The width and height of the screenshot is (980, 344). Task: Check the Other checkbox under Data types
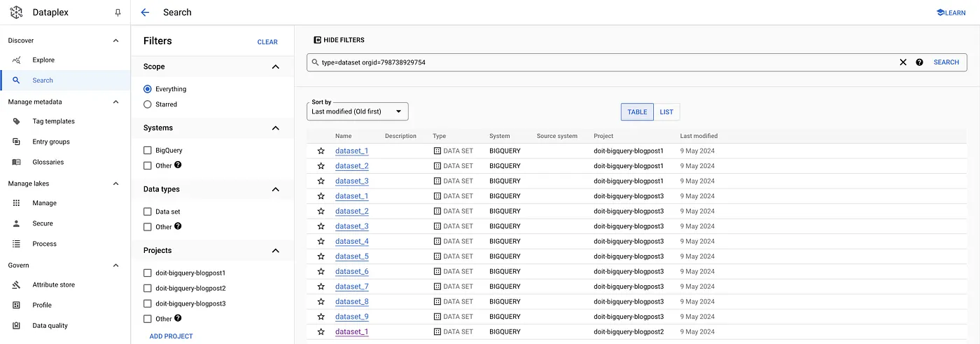(x=147, y=227)
